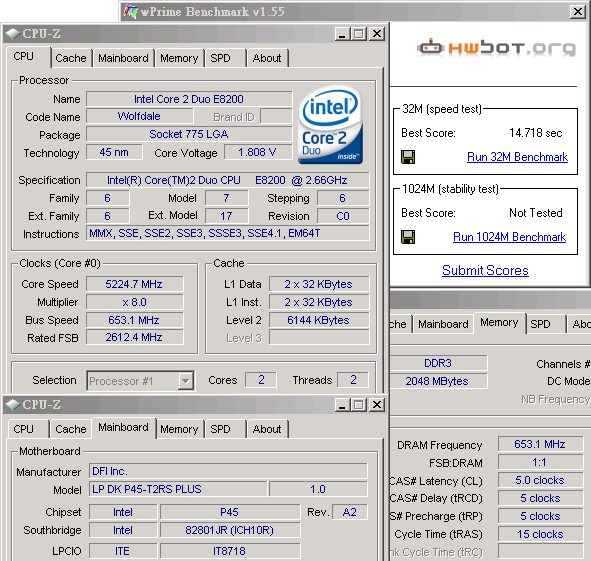The height and width of the screenshot is (561, 591).
Task: Click the Revision C0 value
Action: pos(343,216)
